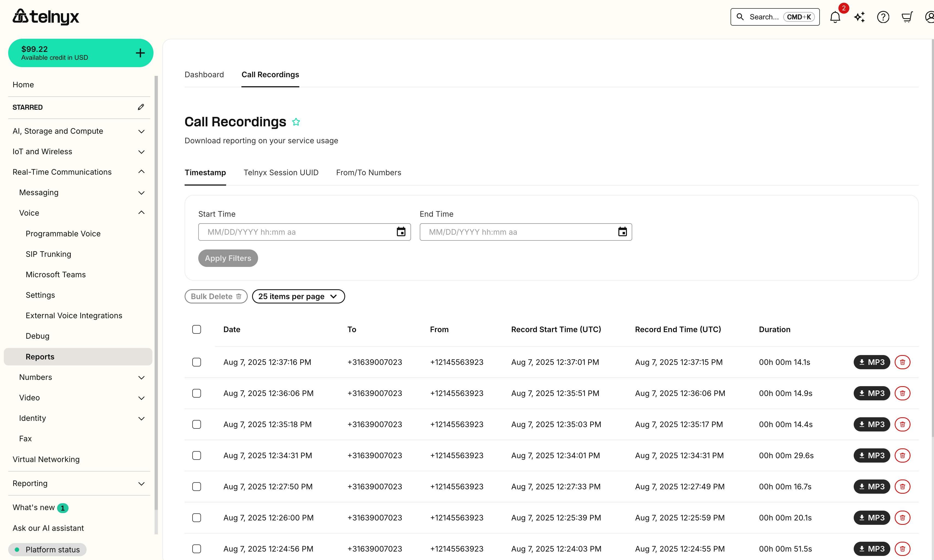Select all recordings via header checkbox

[x=197, y=329]
